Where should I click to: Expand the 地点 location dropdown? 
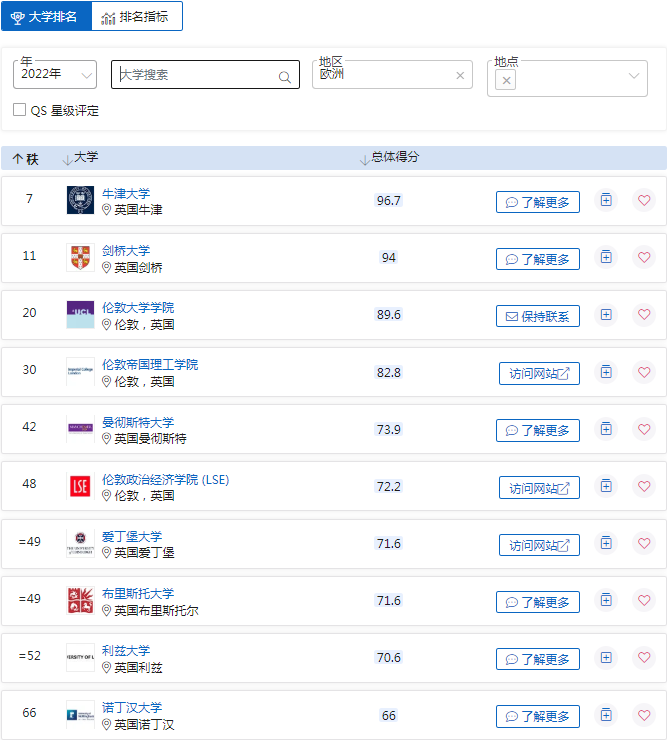pyautogui.click(x=634, y=76)
